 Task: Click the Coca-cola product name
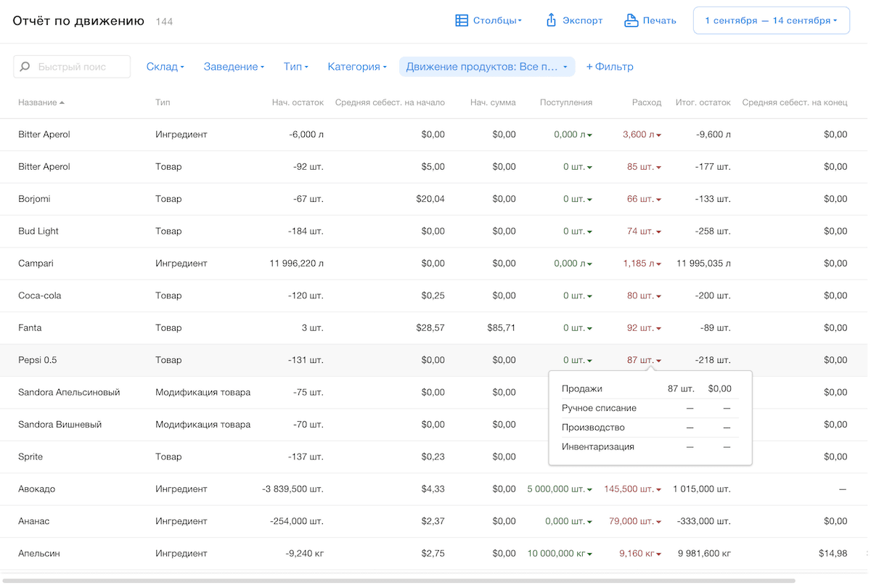click(x=40, y=296)
